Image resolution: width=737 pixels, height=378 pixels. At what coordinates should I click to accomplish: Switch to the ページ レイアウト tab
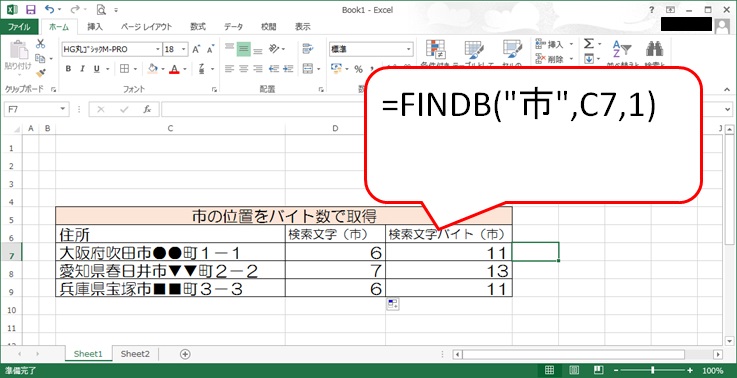[146, 27]
